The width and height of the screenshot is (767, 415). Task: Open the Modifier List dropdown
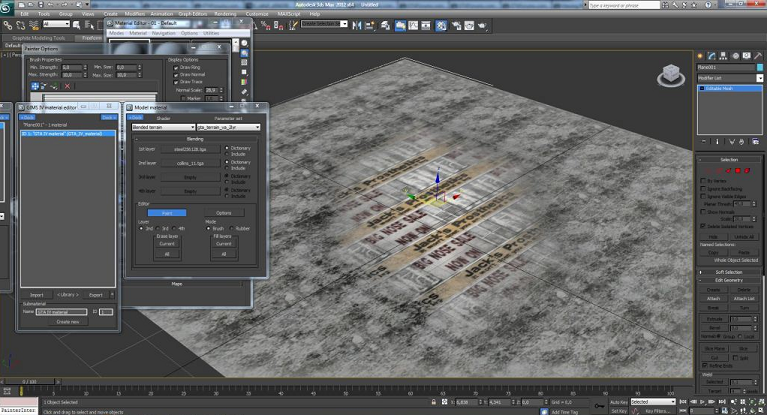click(x=730, y=78)
